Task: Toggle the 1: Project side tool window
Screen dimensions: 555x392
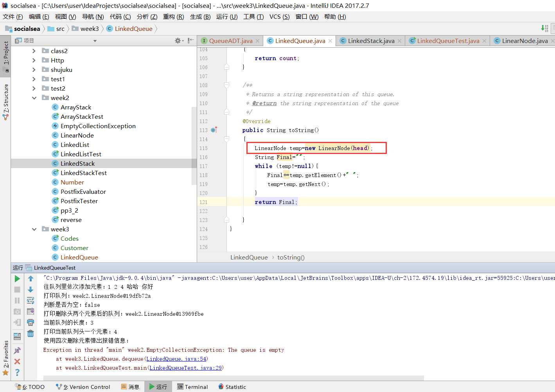Action: tap(6, 56)
